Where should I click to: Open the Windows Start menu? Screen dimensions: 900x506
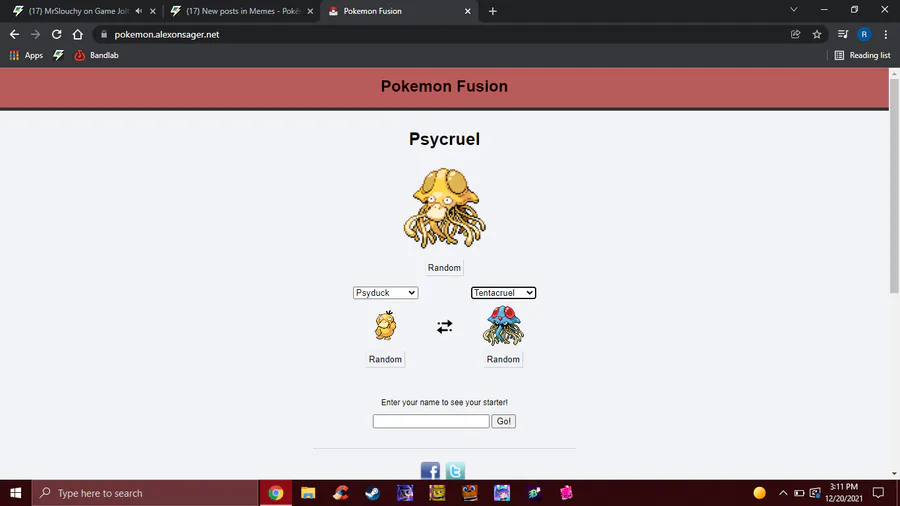[15, 493]
